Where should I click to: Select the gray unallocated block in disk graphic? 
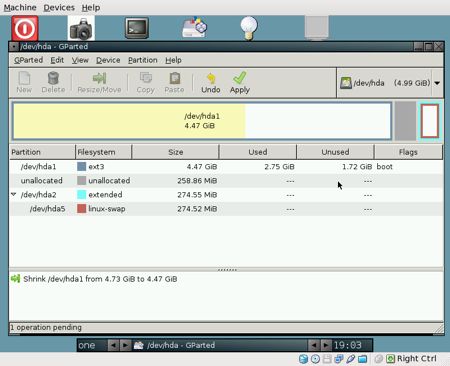click(x=405, y=121)
